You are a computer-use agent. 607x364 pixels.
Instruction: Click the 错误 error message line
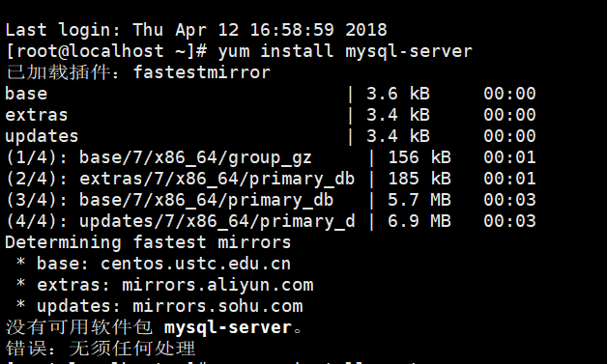101,349
